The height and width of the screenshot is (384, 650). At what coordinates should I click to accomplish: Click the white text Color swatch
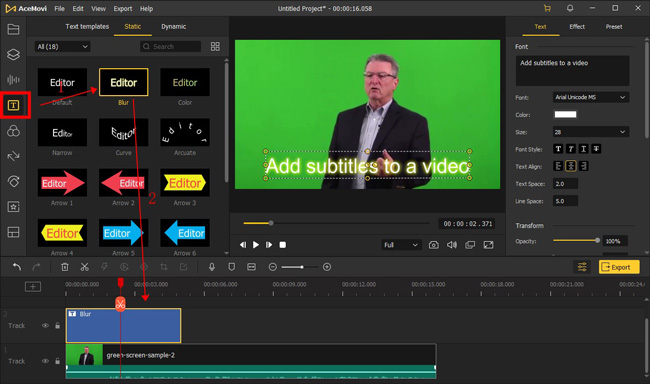click(565, 114)
